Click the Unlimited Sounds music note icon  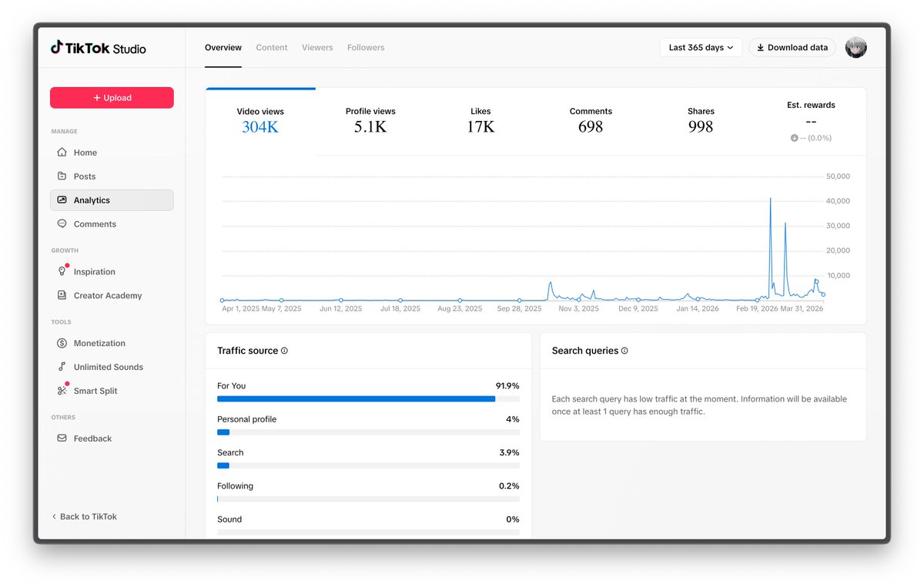[62, 368]
